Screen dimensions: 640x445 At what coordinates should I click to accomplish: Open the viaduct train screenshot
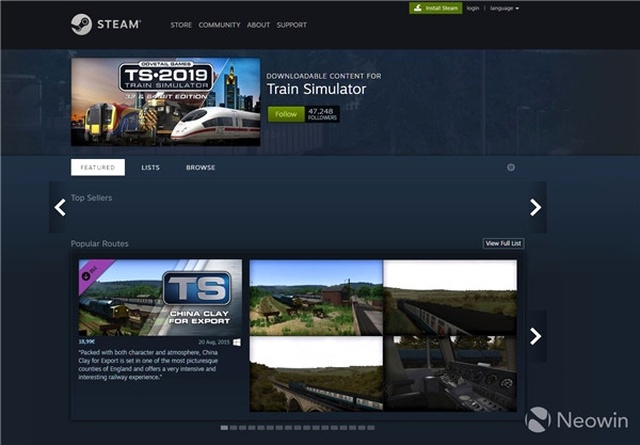point(316,374)
